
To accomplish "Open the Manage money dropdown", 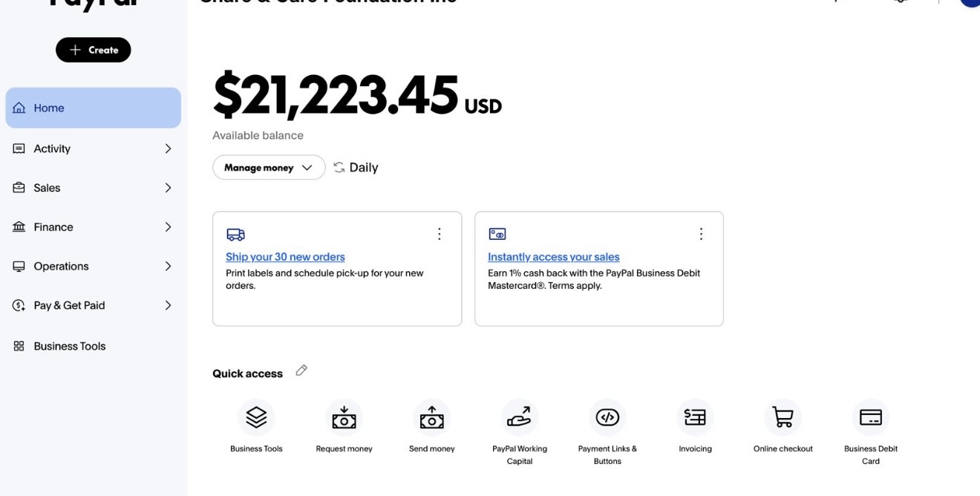I will click(x=269, y=167).
